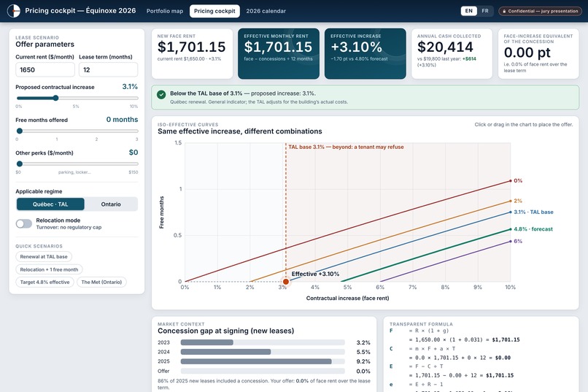Apply Target 4.8% effective scenario
588x392 pixels.
point(45,282)
